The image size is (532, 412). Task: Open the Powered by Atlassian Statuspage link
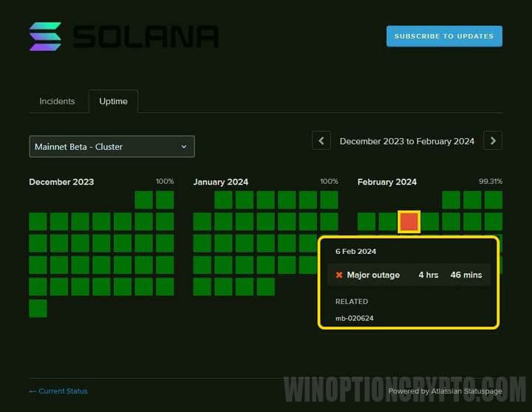[x=445, y=391]
